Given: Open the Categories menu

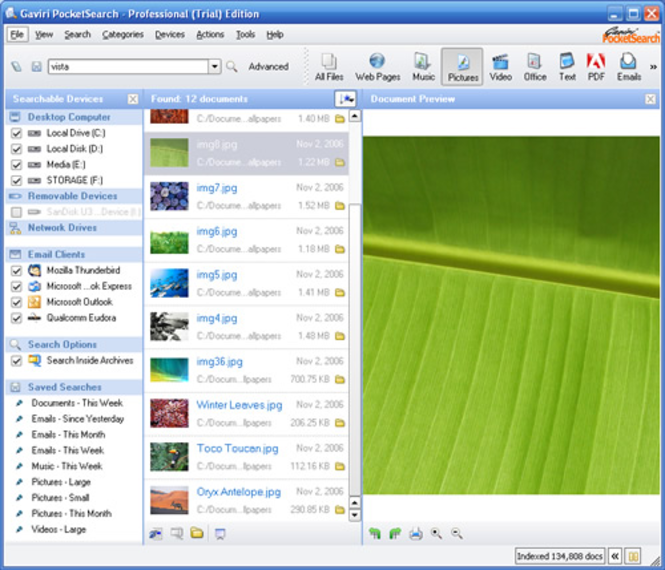Looking at the screenshot, I should 123,35.
